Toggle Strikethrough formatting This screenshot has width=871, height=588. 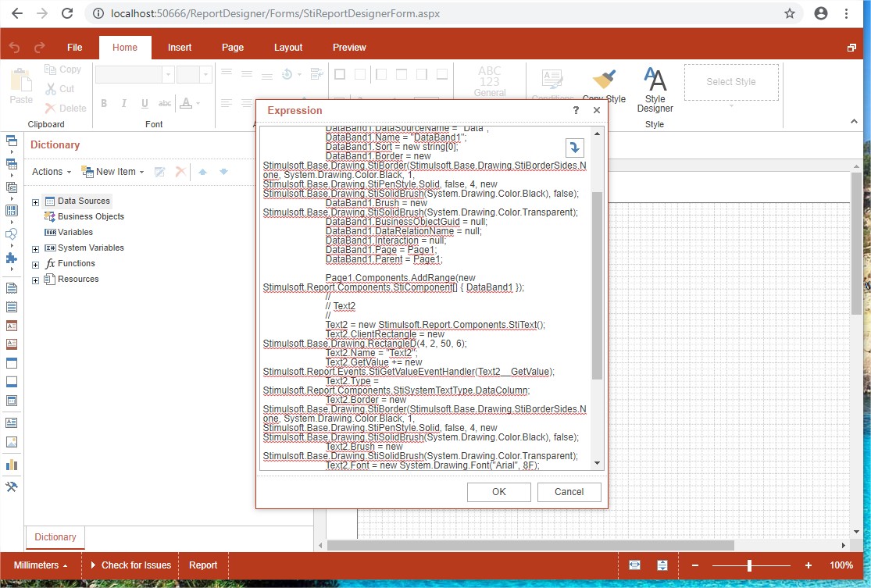[x=164, y=103]
